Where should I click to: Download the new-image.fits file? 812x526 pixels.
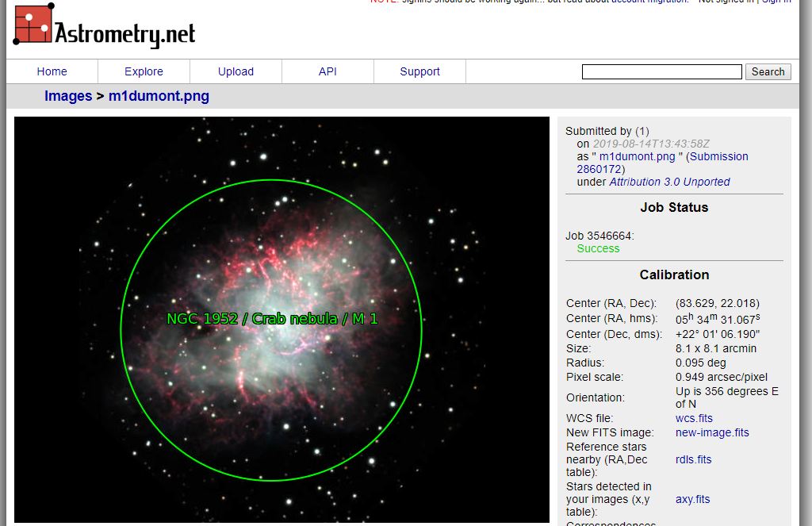click(x=712, y=432)
